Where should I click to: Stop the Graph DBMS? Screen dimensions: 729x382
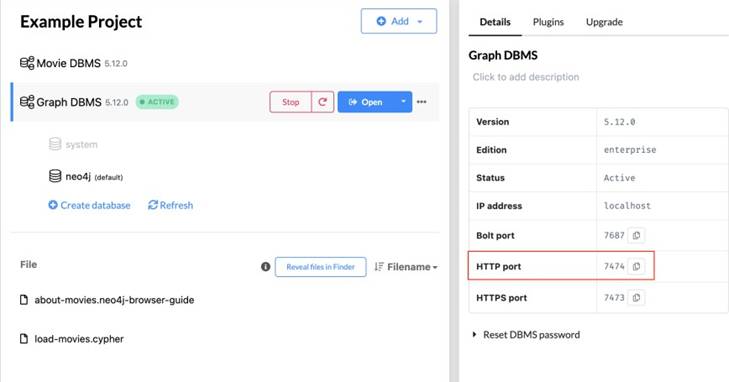coord(291,102)
